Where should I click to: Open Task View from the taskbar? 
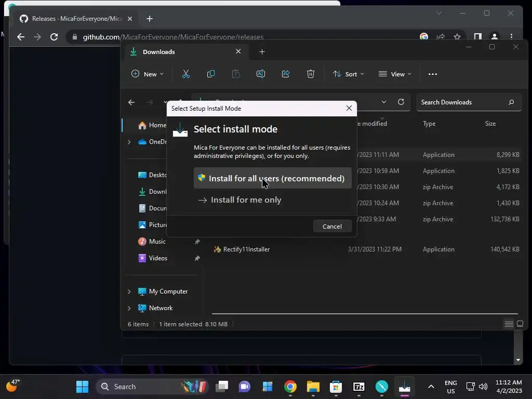[x=222, y=387]
